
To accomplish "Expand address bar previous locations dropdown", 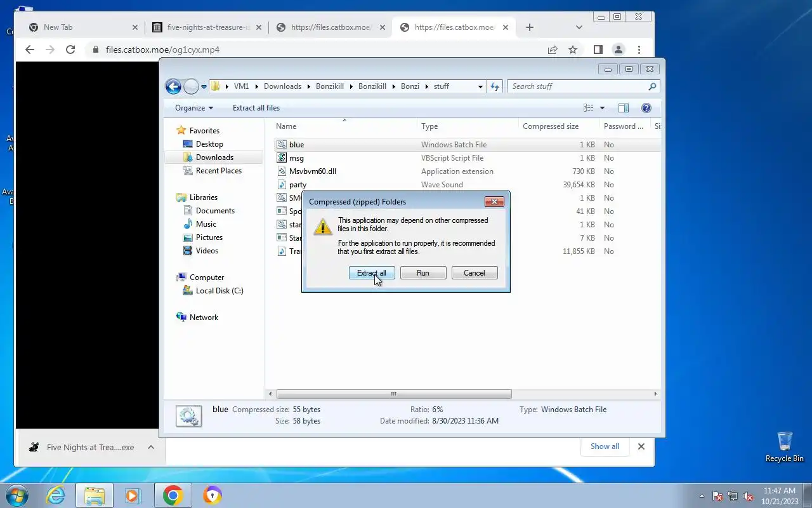I will tap(480, 86).
